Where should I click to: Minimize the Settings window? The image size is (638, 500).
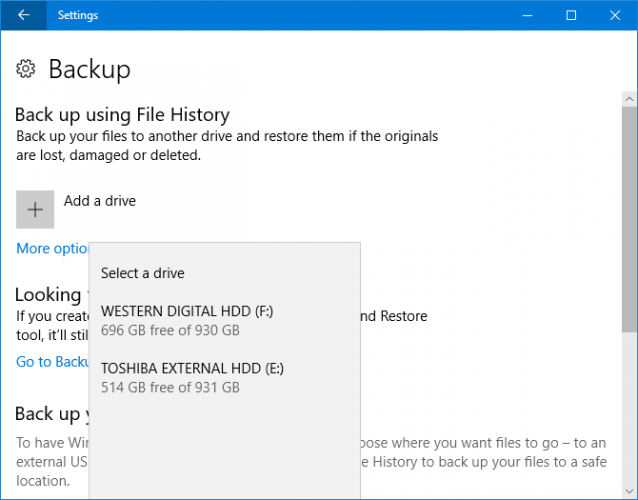pos(525,15)
